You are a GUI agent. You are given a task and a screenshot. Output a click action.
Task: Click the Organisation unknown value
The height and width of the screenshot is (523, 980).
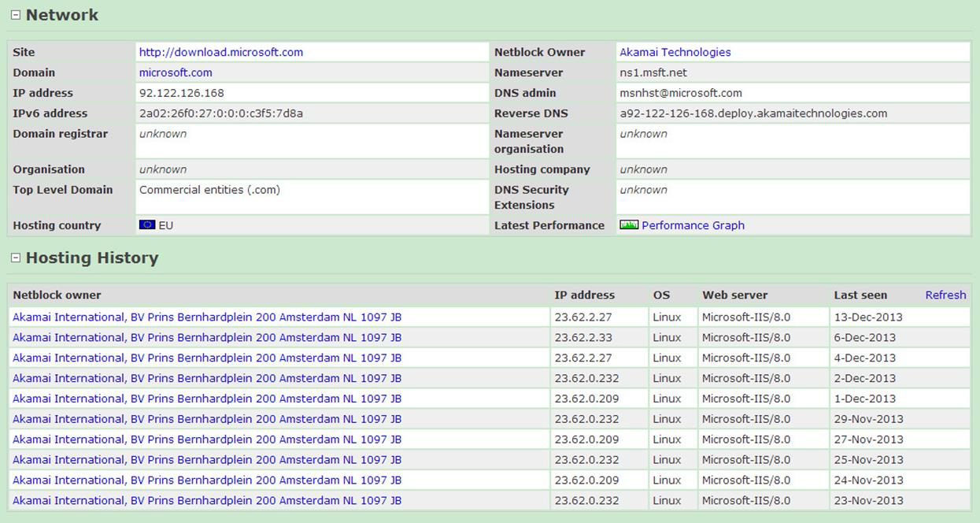click(x=163, y=169)
